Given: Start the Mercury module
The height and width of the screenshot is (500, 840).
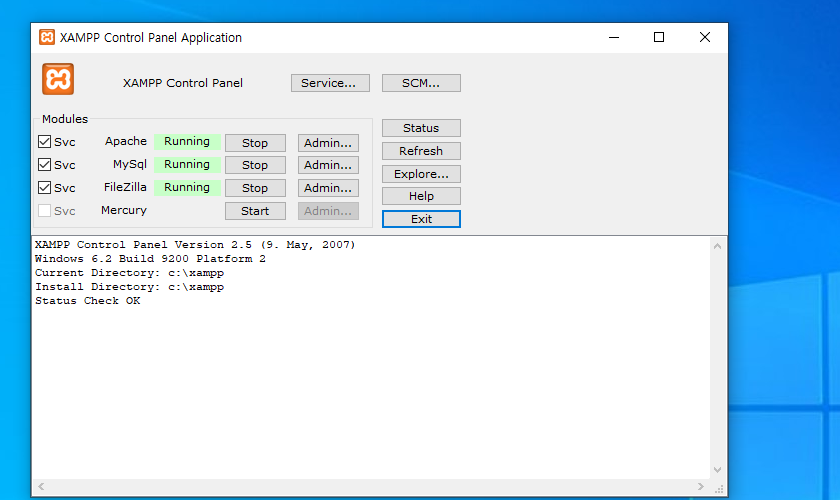Looking at the screenshot, I should pyautogui.click(x=255, y=211).
